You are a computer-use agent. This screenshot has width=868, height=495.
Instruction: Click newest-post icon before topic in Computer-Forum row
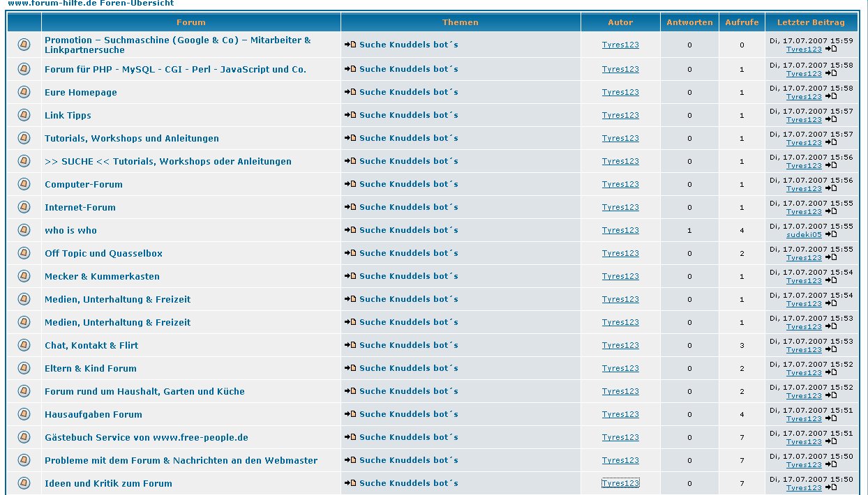click(x=350, y=184)
